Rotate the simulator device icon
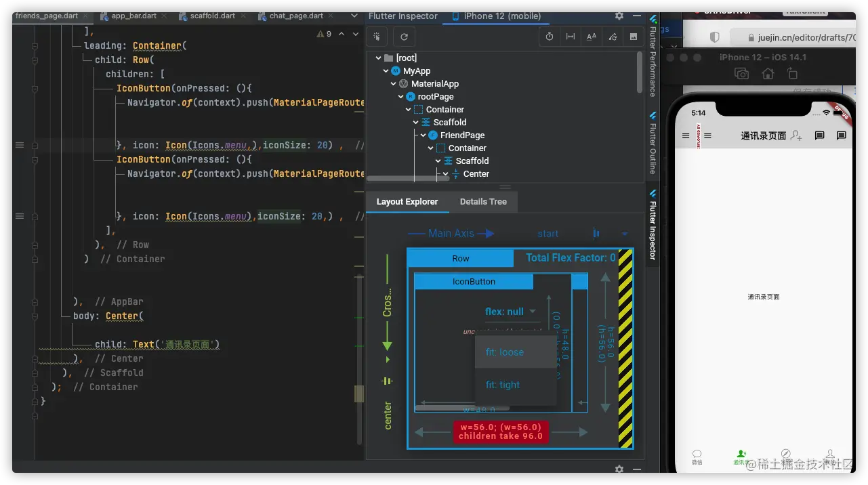 [x=792, y=74]
